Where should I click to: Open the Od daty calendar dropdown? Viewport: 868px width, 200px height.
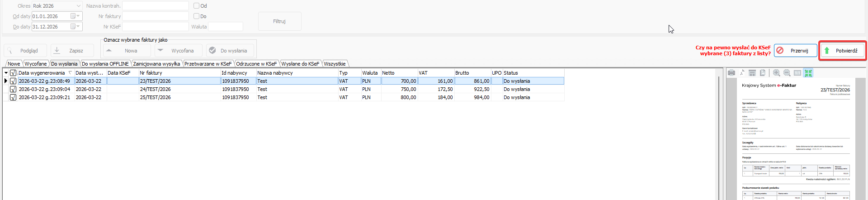[x=78, y=16]
